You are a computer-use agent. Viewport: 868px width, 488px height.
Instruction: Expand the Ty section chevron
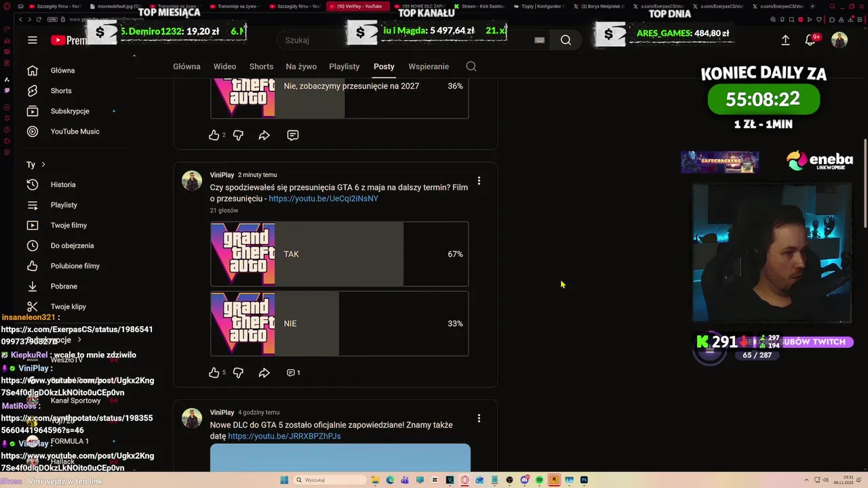43,165
